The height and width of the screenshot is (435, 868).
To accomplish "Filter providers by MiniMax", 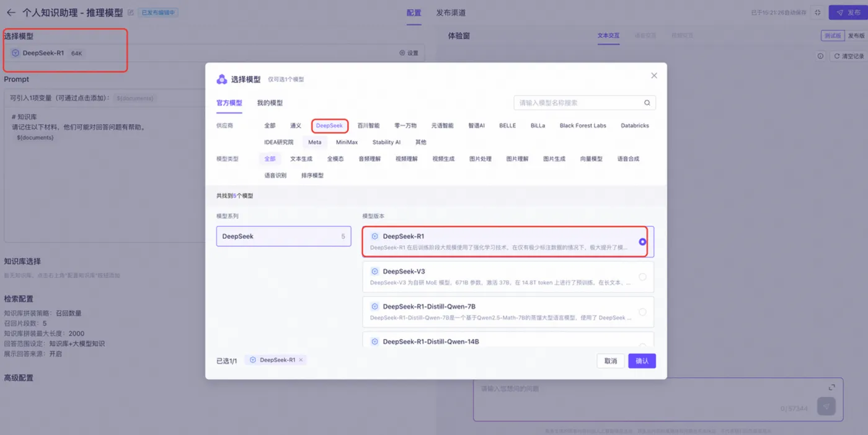I will tap(347, 142).
